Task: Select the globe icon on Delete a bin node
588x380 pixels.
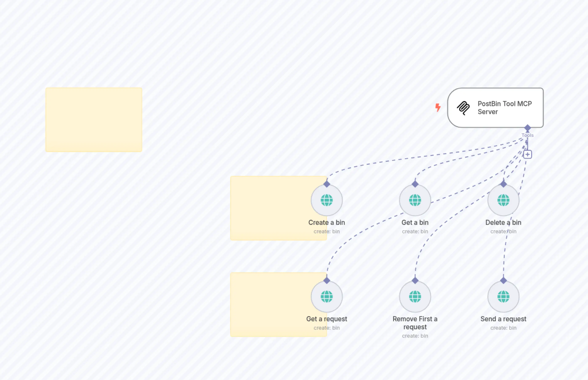Action: pyautogui.click(x=503, y=200)
